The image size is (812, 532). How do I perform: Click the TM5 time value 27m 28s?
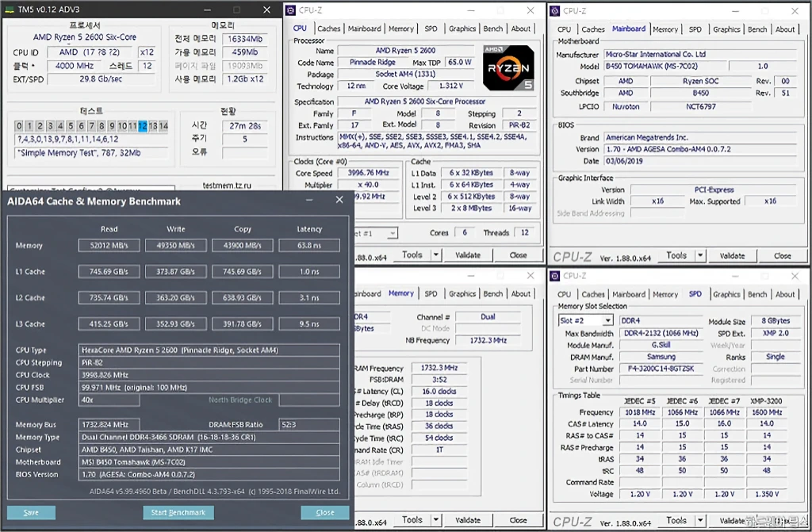245,126
